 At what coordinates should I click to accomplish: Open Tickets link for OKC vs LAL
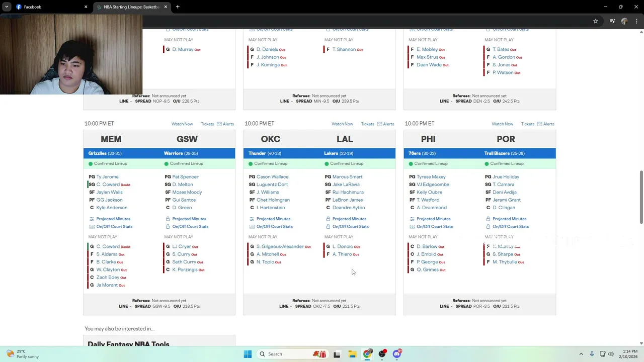[x=367, y=124]
